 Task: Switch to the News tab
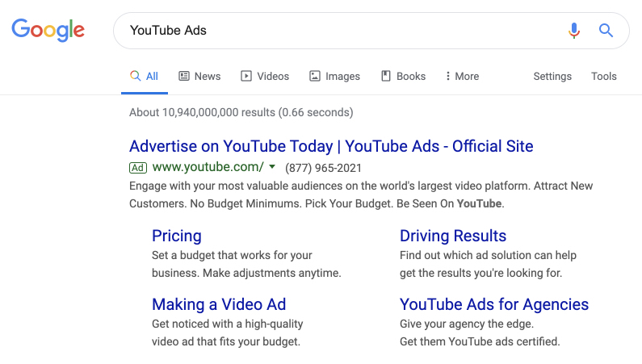coord(199,76)
